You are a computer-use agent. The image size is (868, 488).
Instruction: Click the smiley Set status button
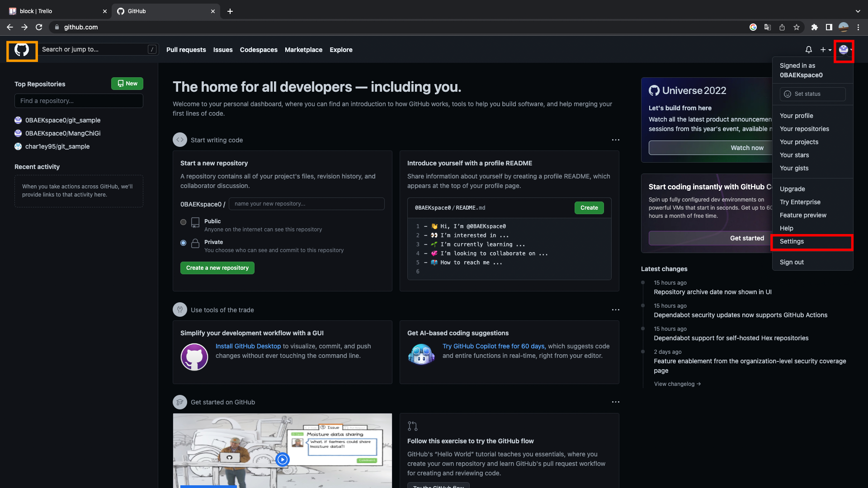click(x=812, y=94)
